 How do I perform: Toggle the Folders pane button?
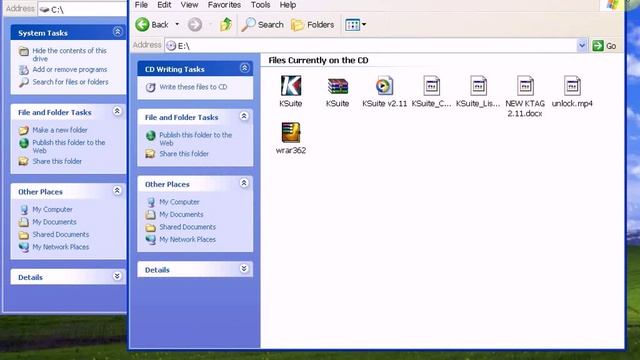pyautogui.click(x=313, y=24)
